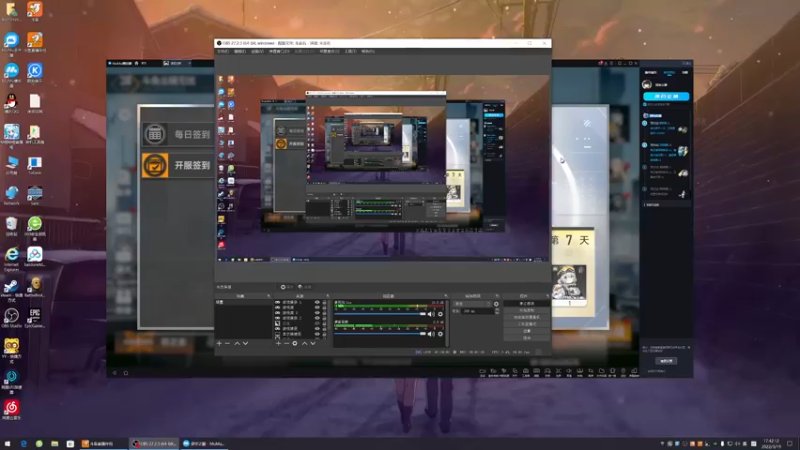
Task: Open the gear for the second mixer track
Action: point(440,334)
